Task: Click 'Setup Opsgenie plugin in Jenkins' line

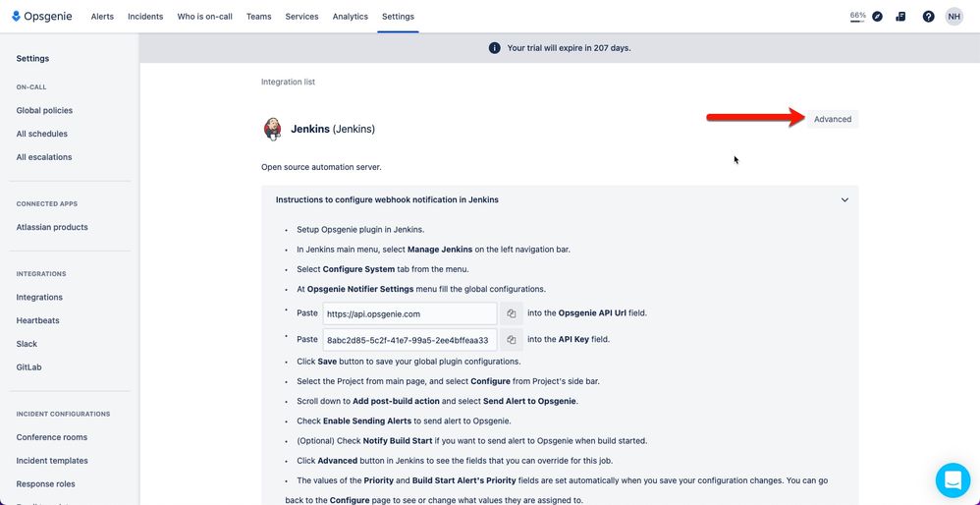Action: (x=360, y=229)
